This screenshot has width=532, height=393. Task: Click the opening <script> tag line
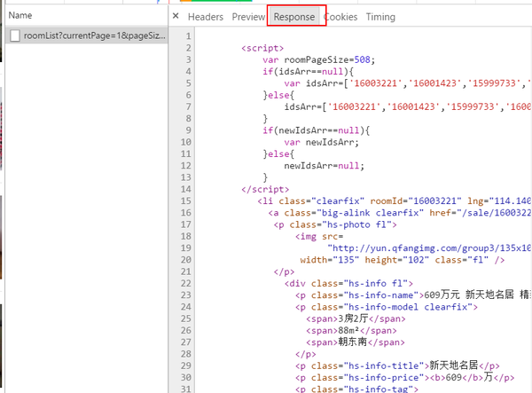point(262,48)
